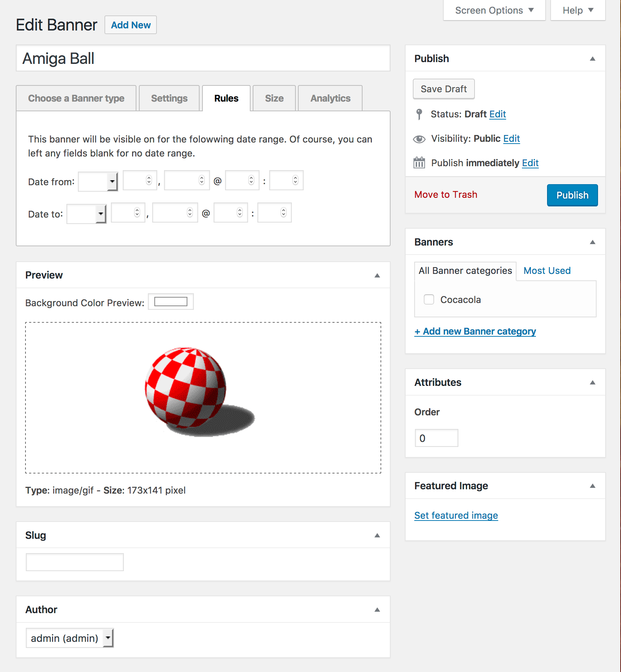Open the Screen Options dropdown
621x672 pixels.
(x=494, y=10)
